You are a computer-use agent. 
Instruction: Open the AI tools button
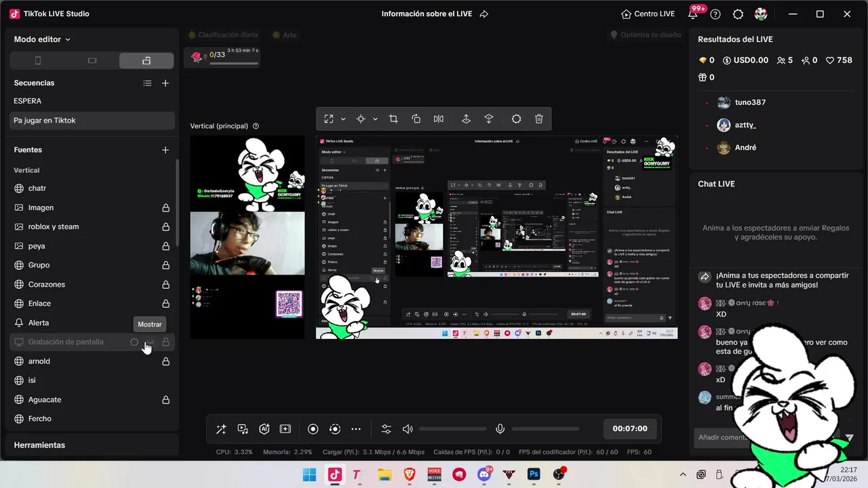(264, 429)
